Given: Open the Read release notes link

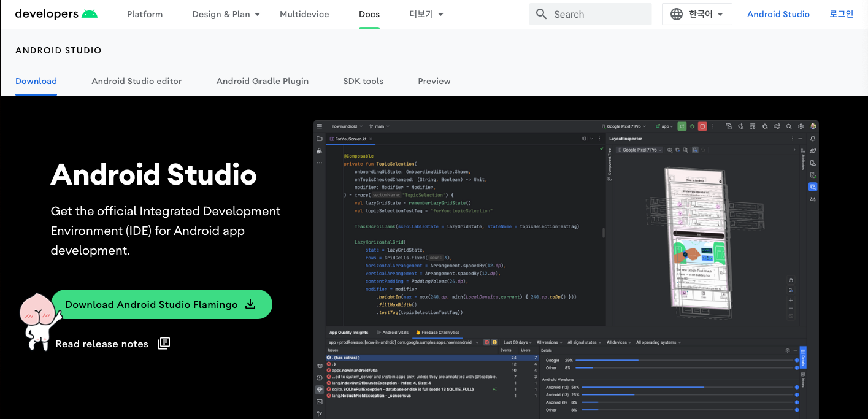Looking at the screenshot, I should (x=113, y=344).
